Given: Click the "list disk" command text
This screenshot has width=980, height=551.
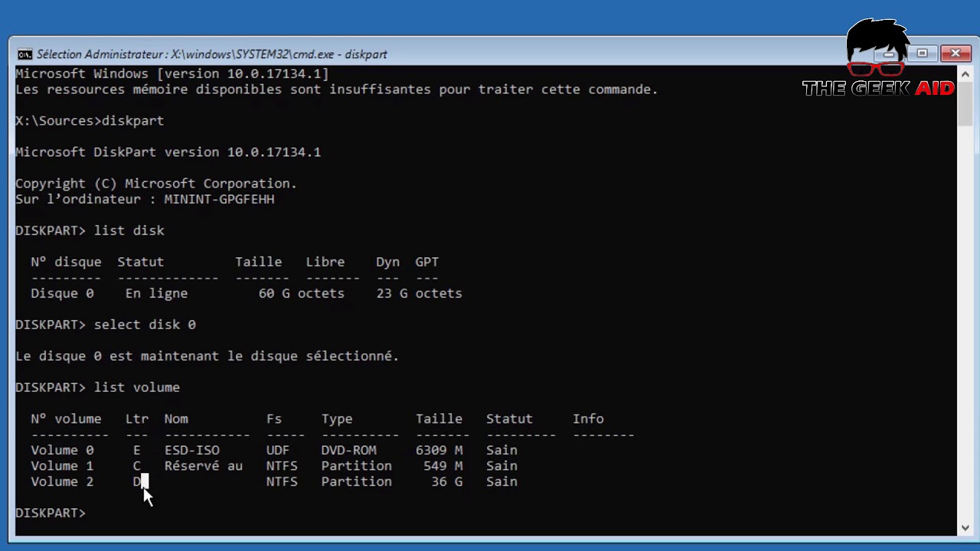Looking at the screenshot, I should (x=129, y=230).
